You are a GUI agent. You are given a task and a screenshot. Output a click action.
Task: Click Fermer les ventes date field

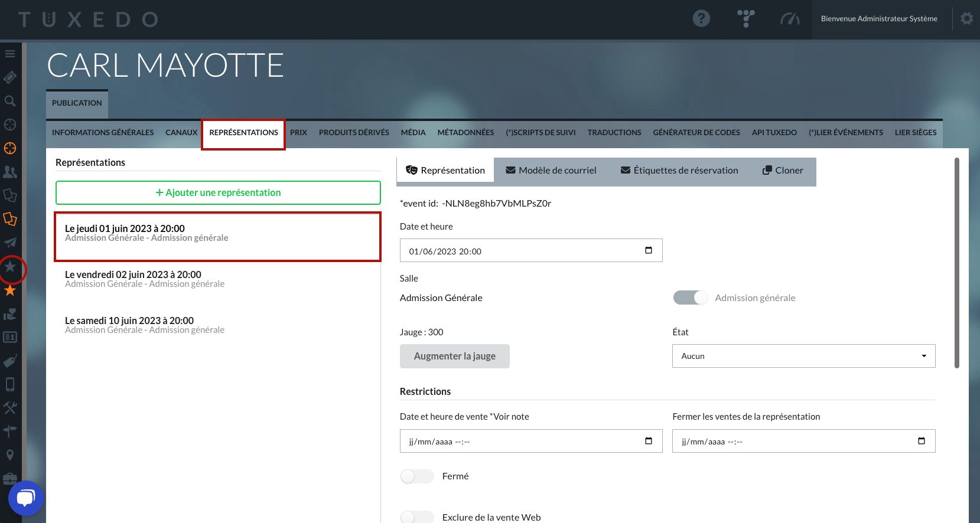click(x=803, y=441)
